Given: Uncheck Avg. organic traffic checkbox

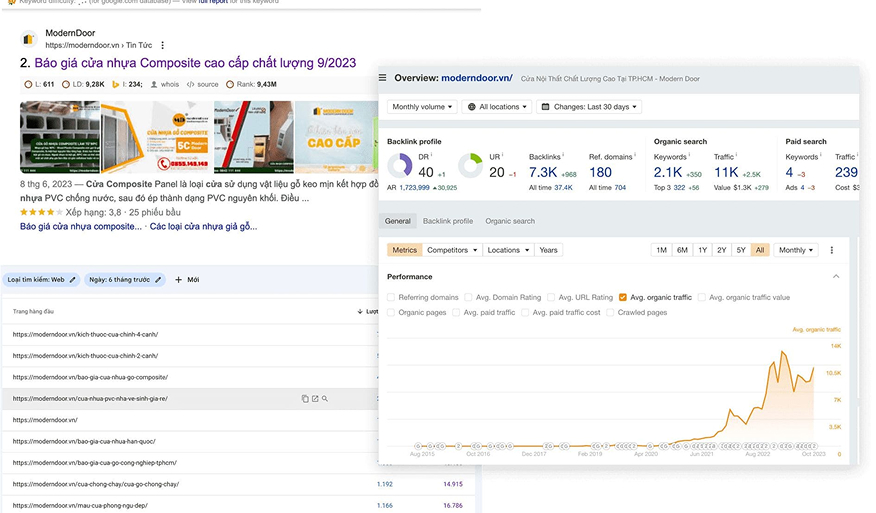Looking at the screenshot, I should [623, 297].
